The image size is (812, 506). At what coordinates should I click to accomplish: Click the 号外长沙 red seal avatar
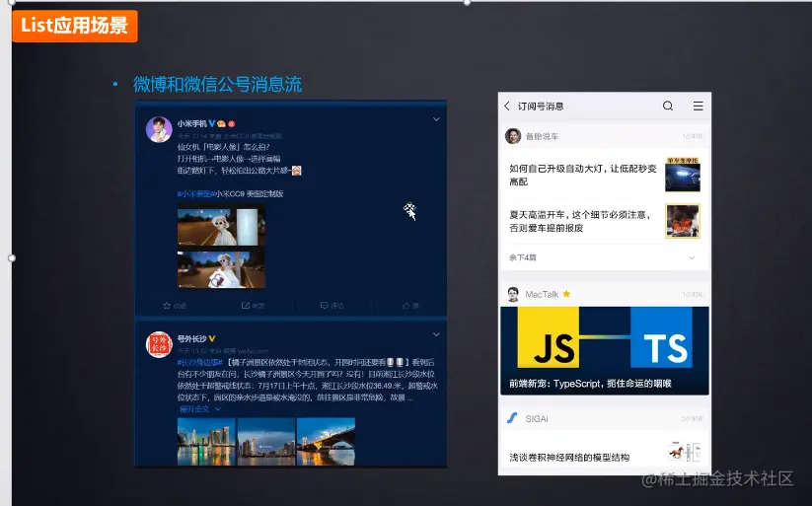159,344
